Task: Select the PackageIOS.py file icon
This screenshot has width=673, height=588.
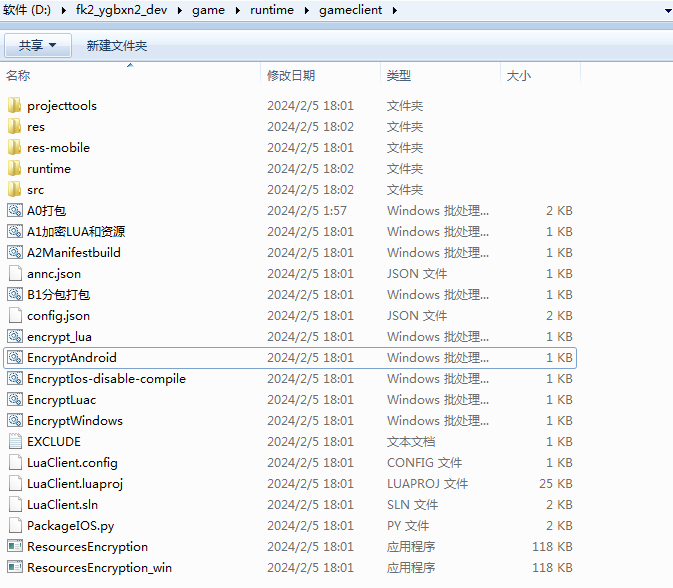Action: tap(14, 525)
